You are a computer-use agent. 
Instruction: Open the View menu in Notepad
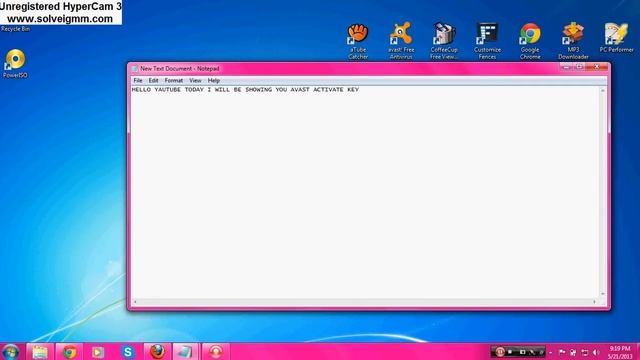pyautogui.click(x=195, y=80)
